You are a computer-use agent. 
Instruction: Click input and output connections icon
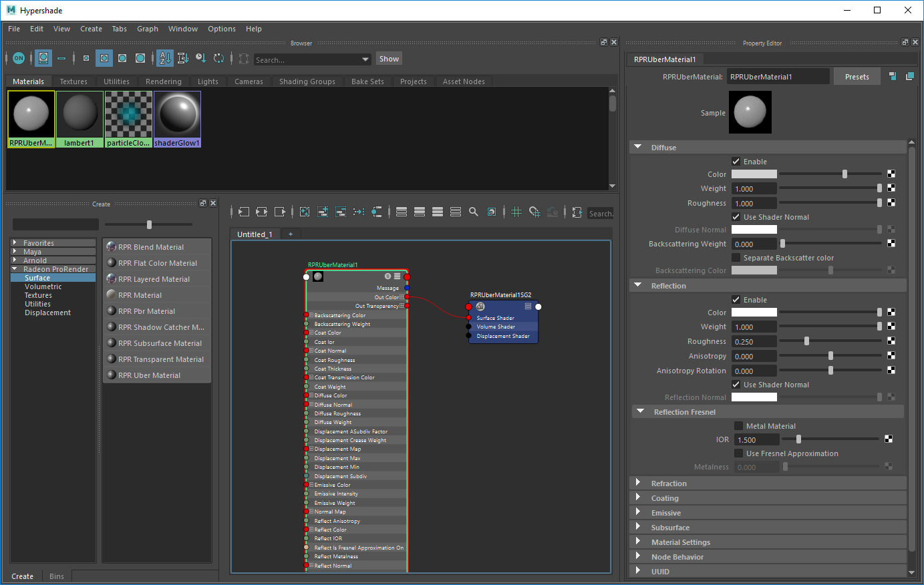pos(262,212)
